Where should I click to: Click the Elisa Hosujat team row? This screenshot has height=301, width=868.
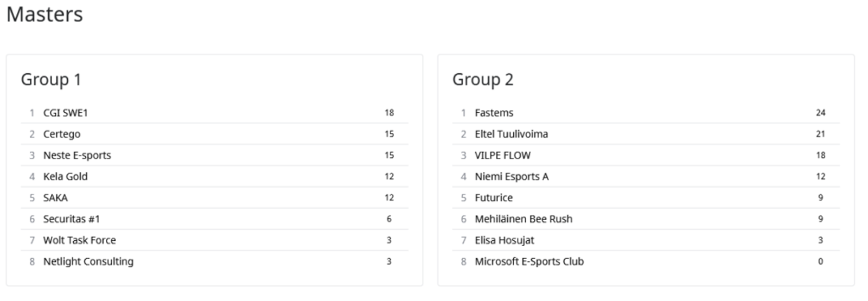coord(504,240)
